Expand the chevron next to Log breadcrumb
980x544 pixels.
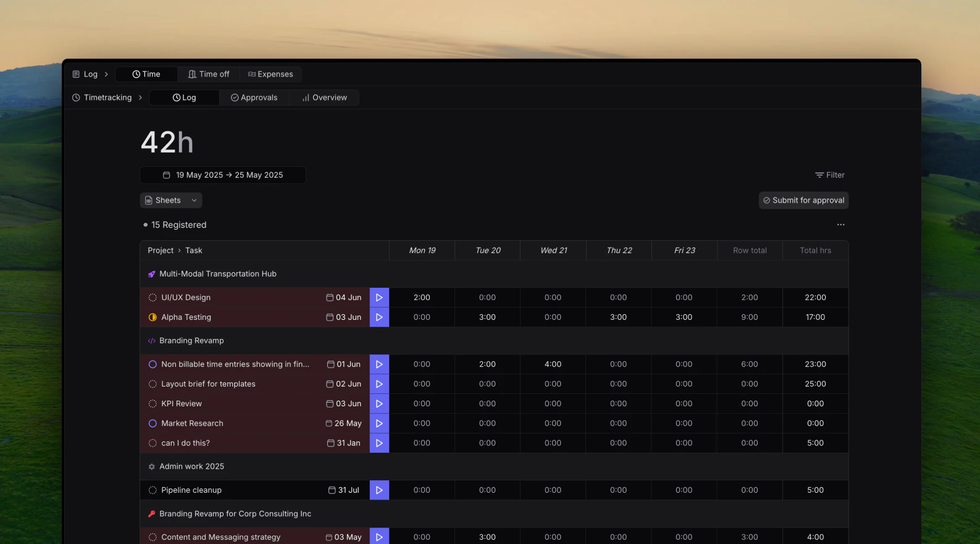click(x=106, y=74)
